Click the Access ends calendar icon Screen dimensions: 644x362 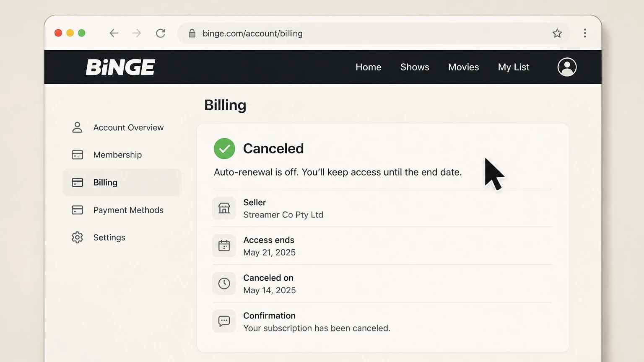(224, 246)
